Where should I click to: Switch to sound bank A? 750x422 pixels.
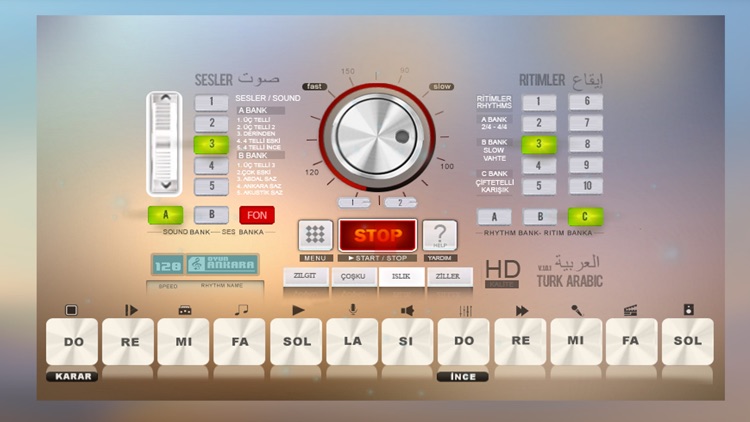pyautogui.click(x=165, y=215)
